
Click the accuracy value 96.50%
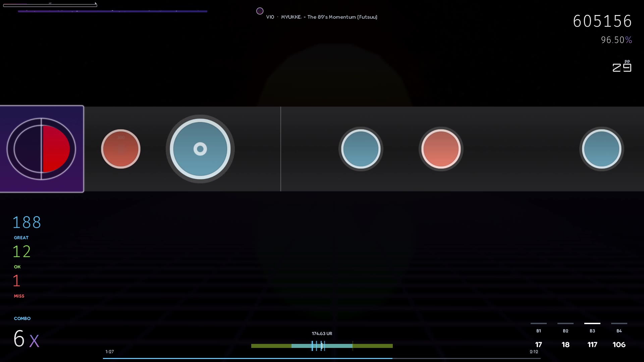coord(616,40)
